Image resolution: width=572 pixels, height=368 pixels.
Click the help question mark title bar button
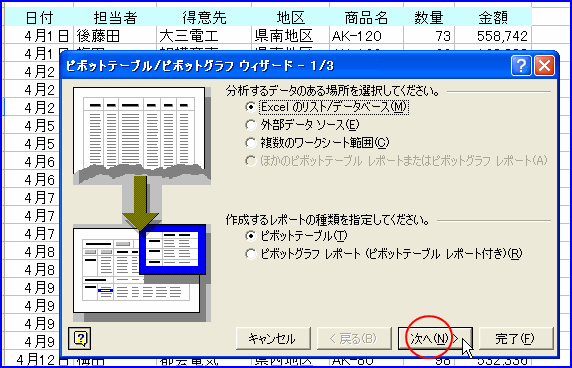coord(521,66)
